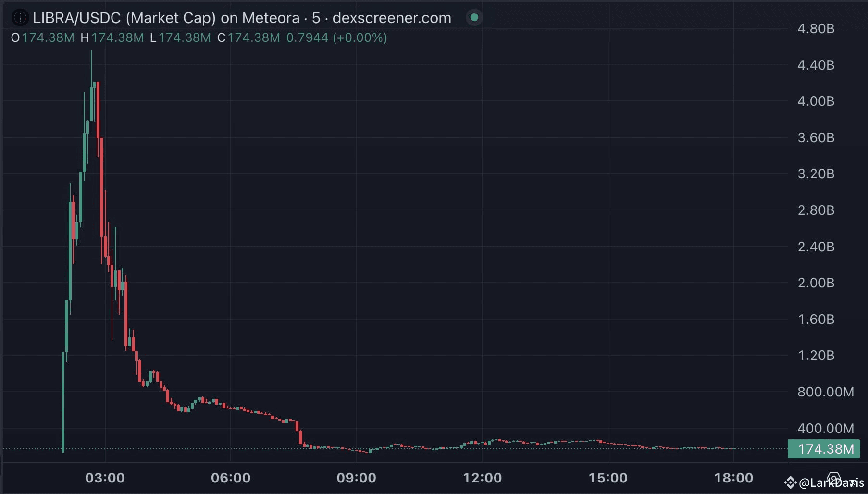This screenshot has height=494, width=868.
Task: Open the 5-minute interval selector
Action: pyautogui.click(x=315, y=18)
